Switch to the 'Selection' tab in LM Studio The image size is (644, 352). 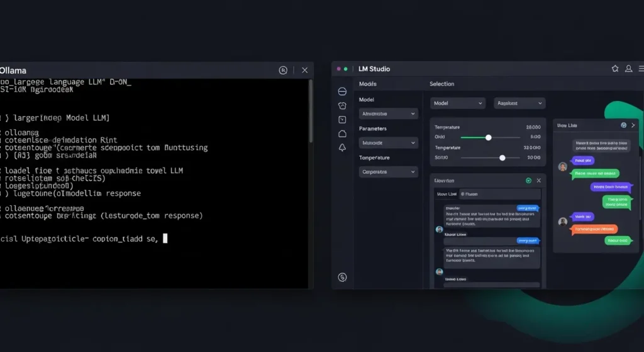pos(442,84)
